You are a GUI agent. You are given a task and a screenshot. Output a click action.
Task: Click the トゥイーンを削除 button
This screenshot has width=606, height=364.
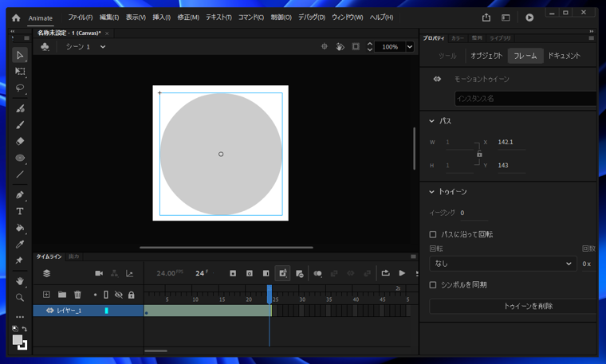(x=527, y=306)
